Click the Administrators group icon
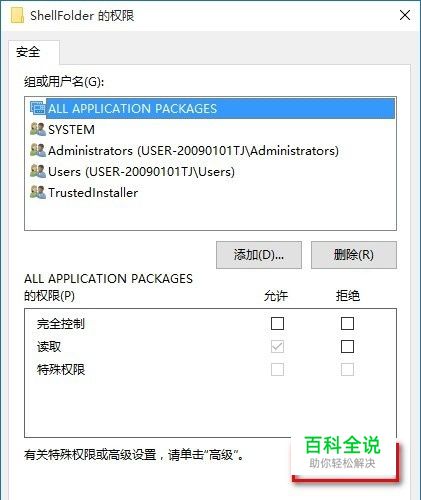Viewport: 421px width, 500px height. click(38, 150)
